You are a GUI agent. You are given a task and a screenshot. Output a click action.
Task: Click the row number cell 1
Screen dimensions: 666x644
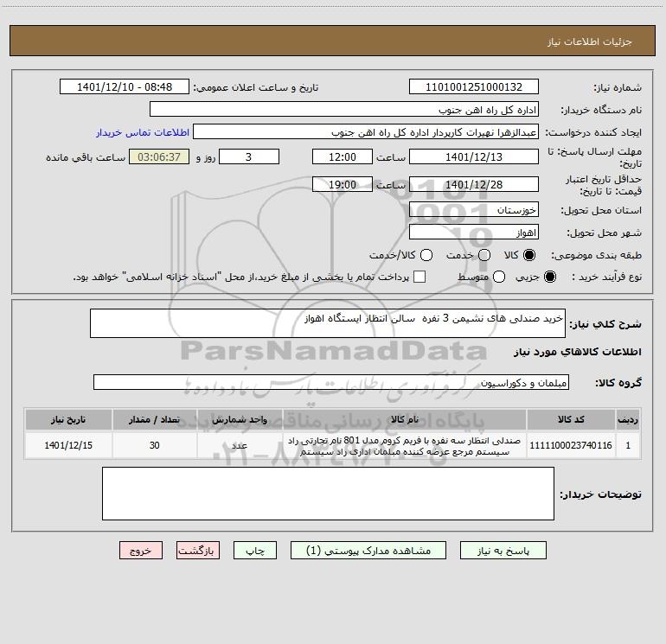click(628, 445)
